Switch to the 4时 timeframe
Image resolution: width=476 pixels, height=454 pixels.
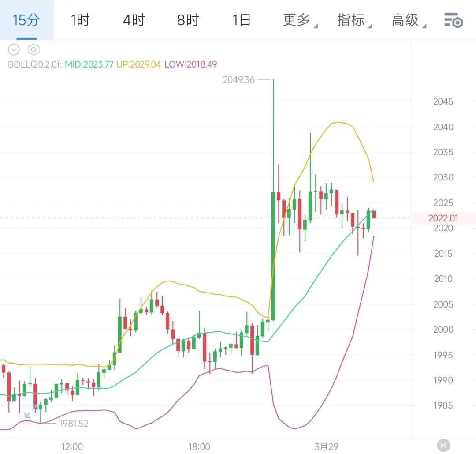pyautogui.click(x=134, y=20)
